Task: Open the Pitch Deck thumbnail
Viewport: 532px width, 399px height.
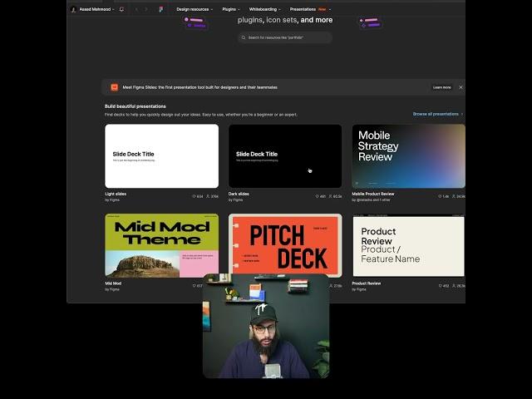Action: [285, 244]
